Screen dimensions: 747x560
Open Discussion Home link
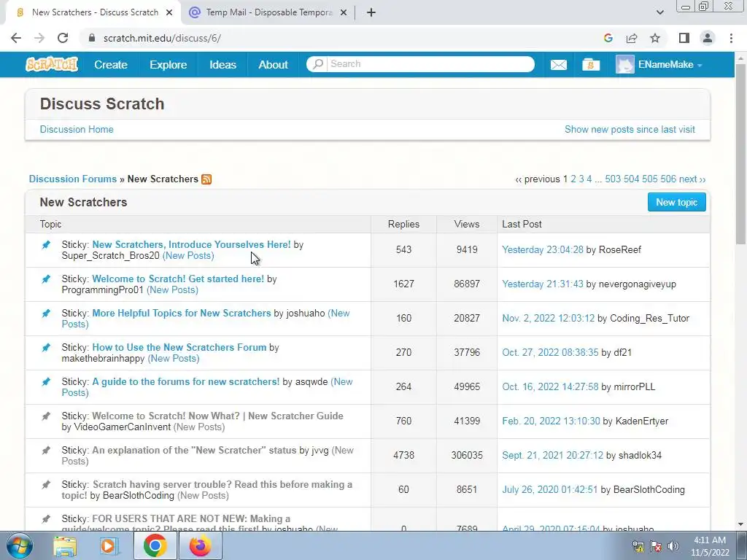[x=77, y=130]
